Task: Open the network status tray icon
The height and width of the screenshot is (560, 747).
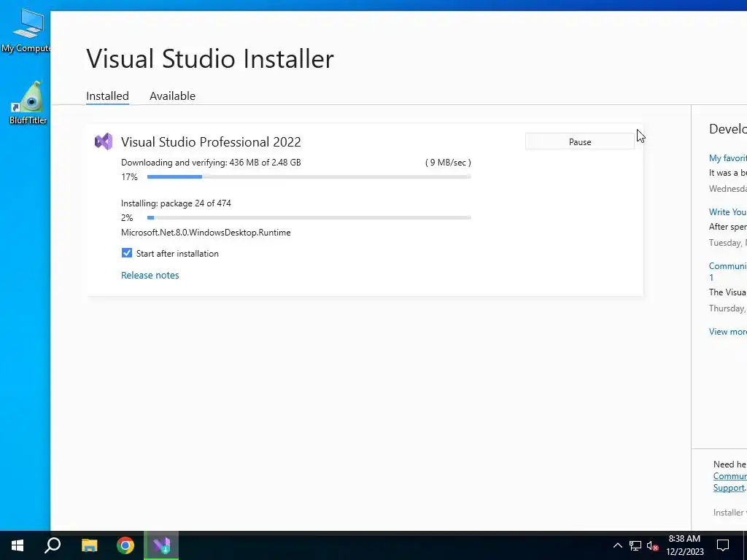Action: 635,545
